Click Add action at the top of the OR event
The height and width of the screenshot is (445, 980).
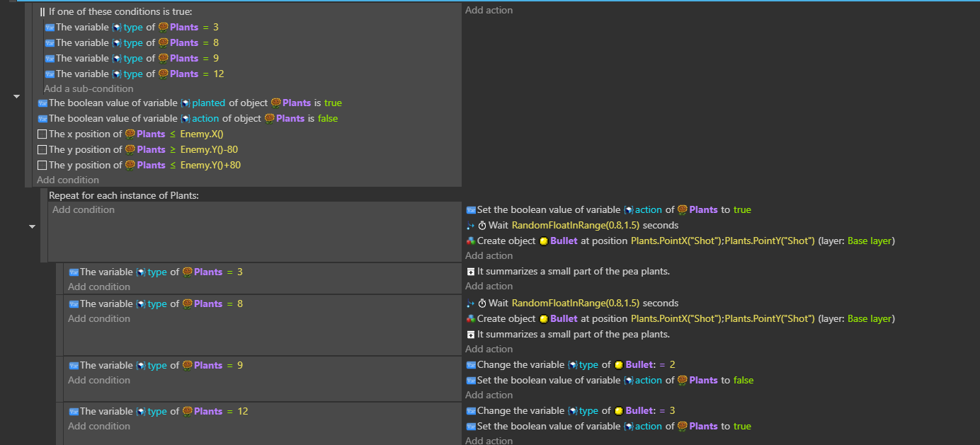point(489,11)
